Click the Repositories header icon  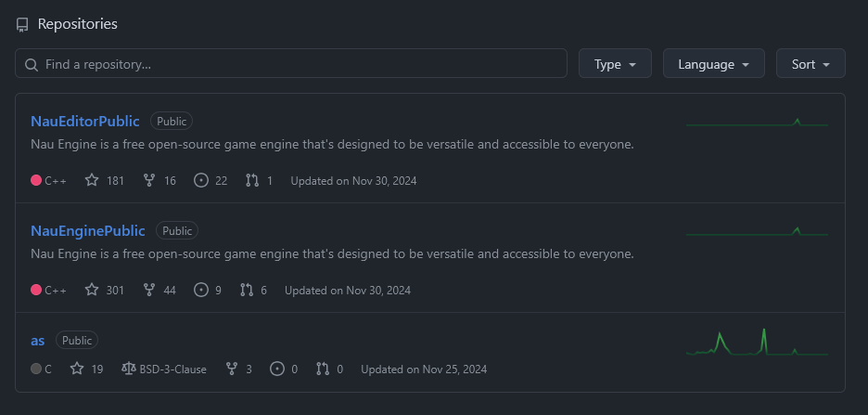[x=22, y=24]
